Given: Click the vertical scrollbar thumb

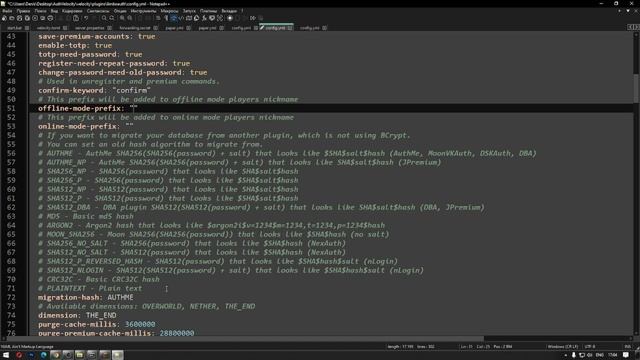Looking at the screenshot, I should tap(636, 88).
